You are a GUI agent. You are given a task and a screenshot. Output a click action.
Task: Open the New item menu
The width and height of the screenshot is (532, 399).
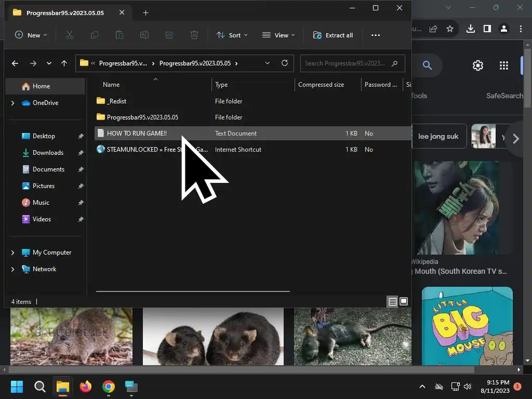point(31,35)
